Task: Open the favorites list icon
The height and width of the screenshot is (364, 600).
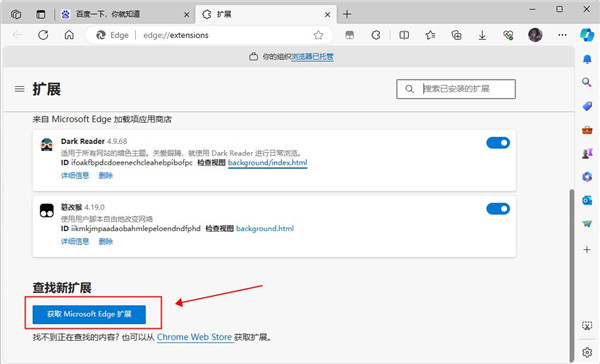Action: pos(430,35)
